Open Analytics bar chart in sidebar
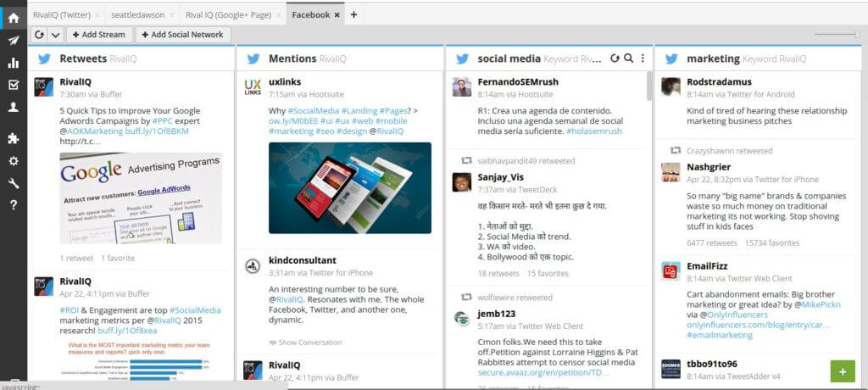 13,63
